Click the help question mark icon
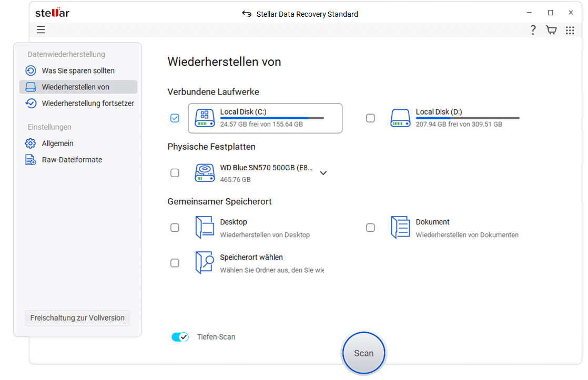The height and width of the screenshot is (380, 588). (x=533, y=30)
